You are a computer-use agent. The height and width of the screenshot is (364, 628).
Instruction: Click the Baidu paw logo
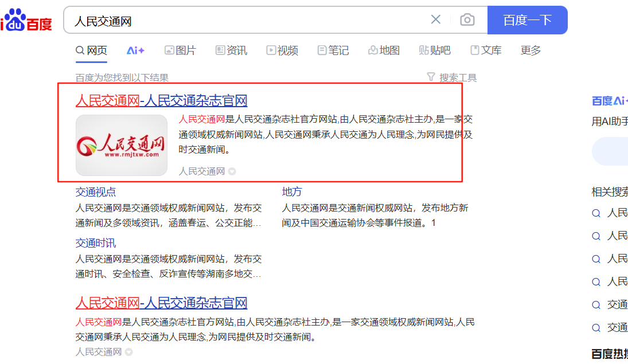tap(26, 20)
